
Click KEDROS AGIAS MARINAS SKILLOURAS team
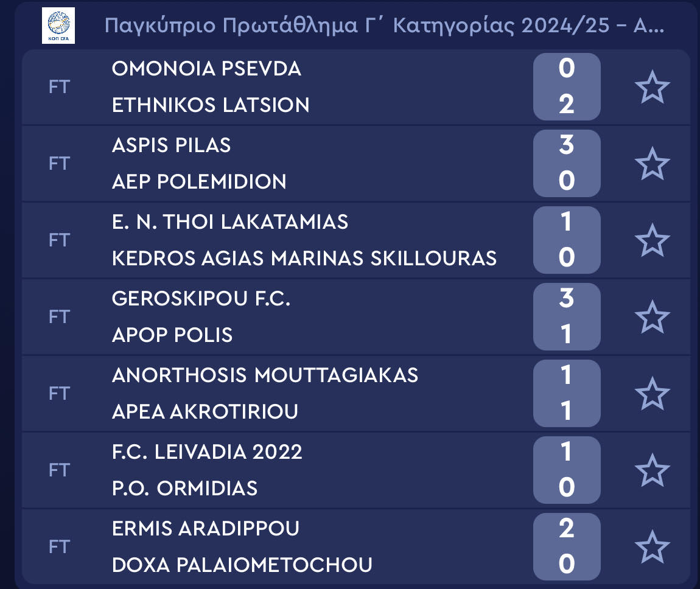(304, 259)
